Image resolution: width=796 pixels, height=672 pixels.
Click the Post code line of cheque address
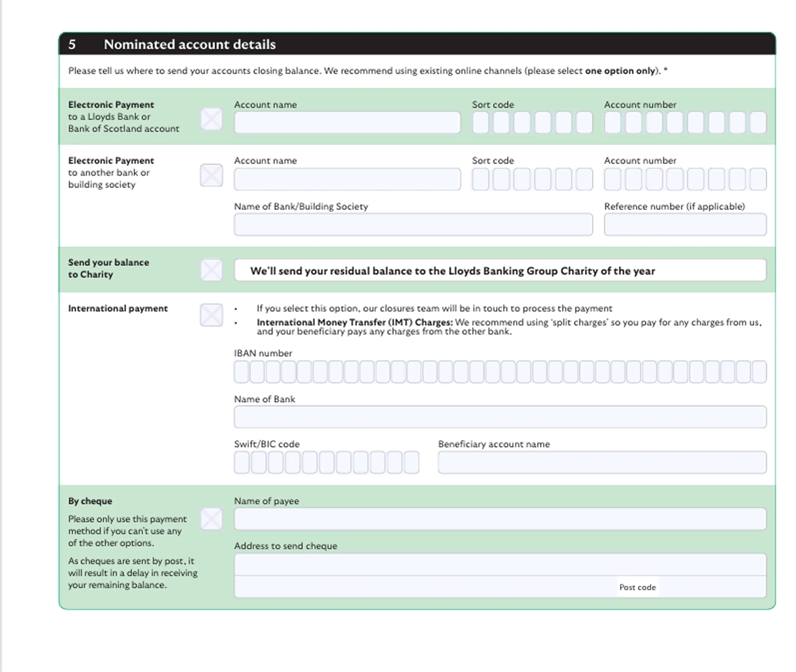pos(500,586)
